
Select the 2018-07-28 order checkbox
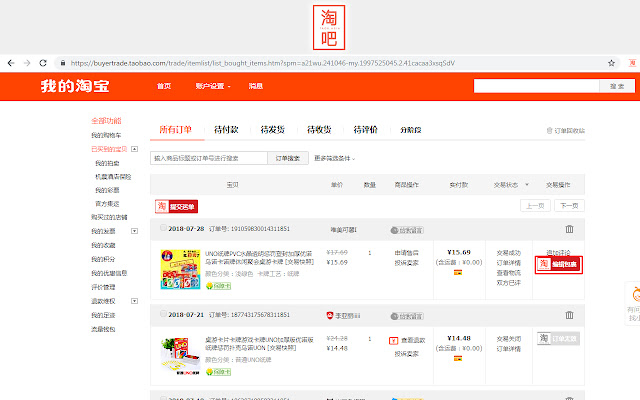pos(163,228)
